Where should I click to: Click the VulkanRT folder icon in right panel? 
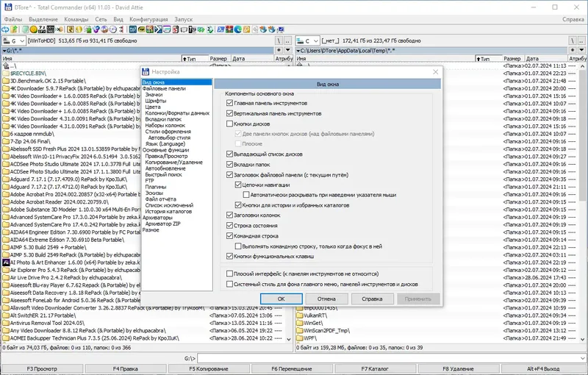pos(300,315)
